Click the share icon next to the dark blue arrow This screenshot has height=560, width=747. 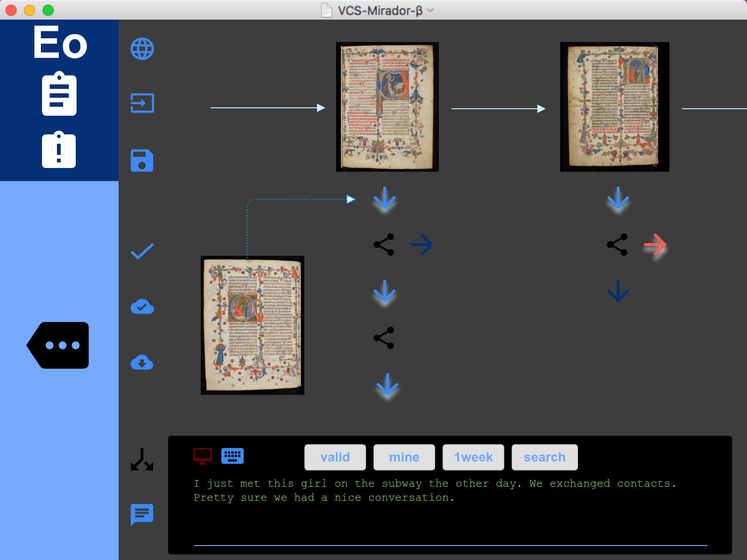(384, 245)
